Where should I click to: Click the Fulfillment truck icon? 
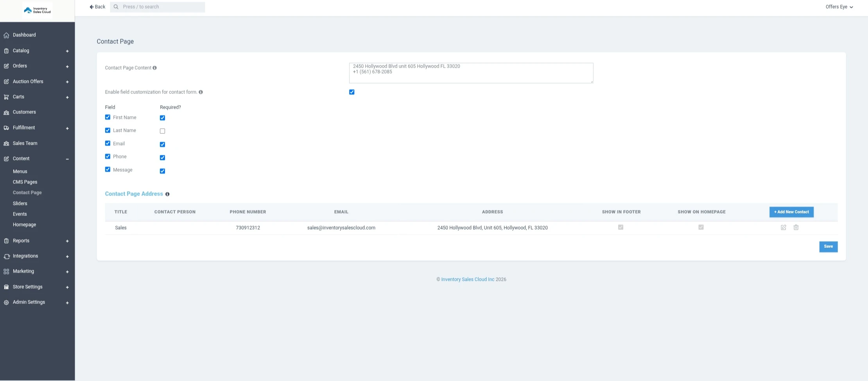[6, 128]
